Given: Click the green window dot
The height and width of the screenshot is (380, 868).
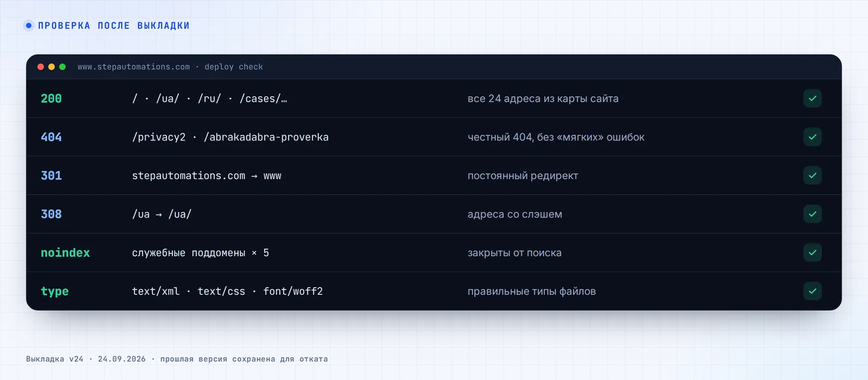Looking at the screenshot, I should point(62,67).
